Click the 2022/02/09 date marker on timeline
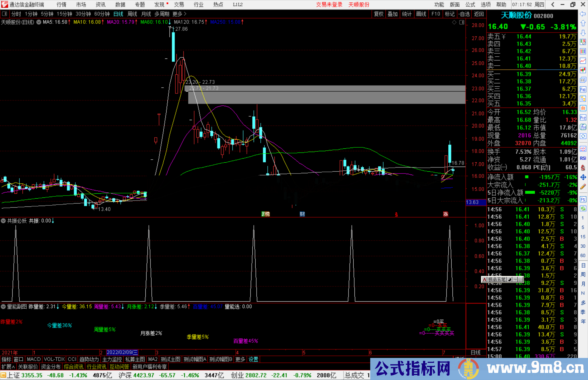Image resolution: width=588 pixels, height=380 pixels. click(122, 352)
